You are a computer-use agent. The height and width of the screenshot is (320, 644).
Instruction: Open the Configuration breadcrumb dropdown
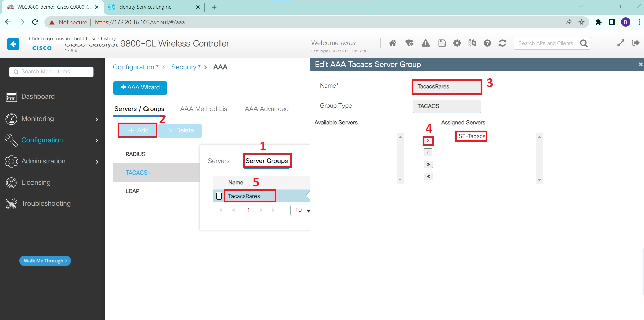coord(136,67)
